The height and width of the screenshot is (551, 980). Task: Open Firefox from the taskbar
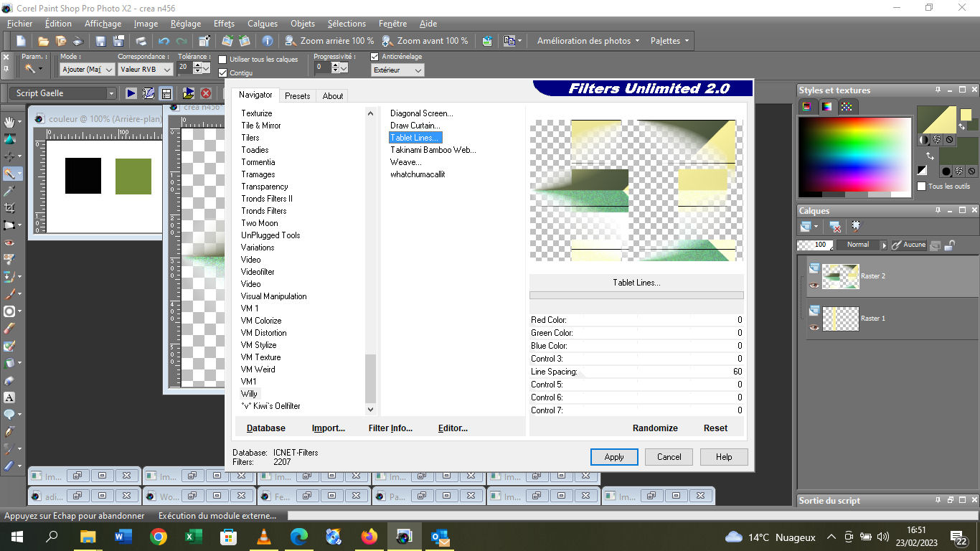[369, 537]
